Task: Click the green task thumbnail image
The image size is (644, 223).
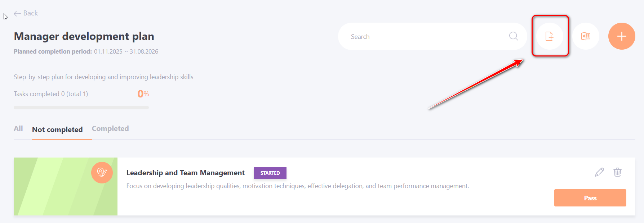Action: [x=54, y=191]
